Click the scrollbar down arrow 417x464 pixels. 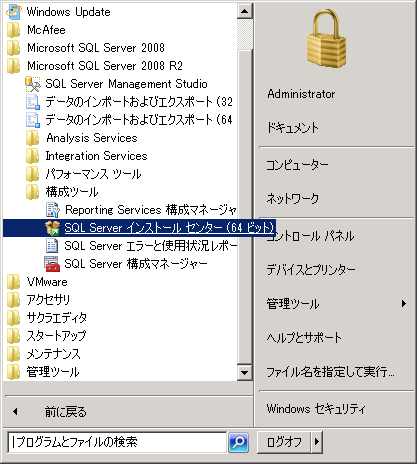(x=245, y=373)
